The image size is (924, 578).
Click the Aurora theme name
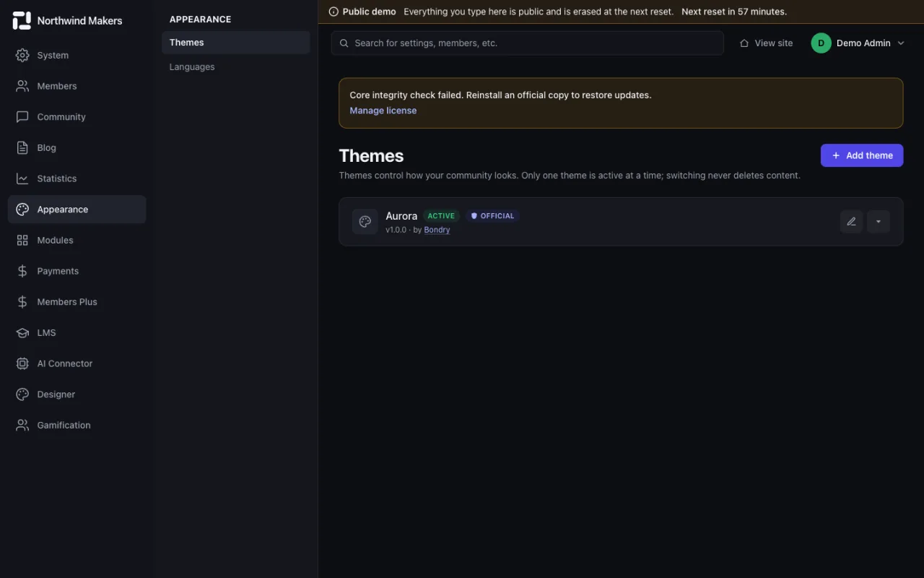tap(401, 216)
